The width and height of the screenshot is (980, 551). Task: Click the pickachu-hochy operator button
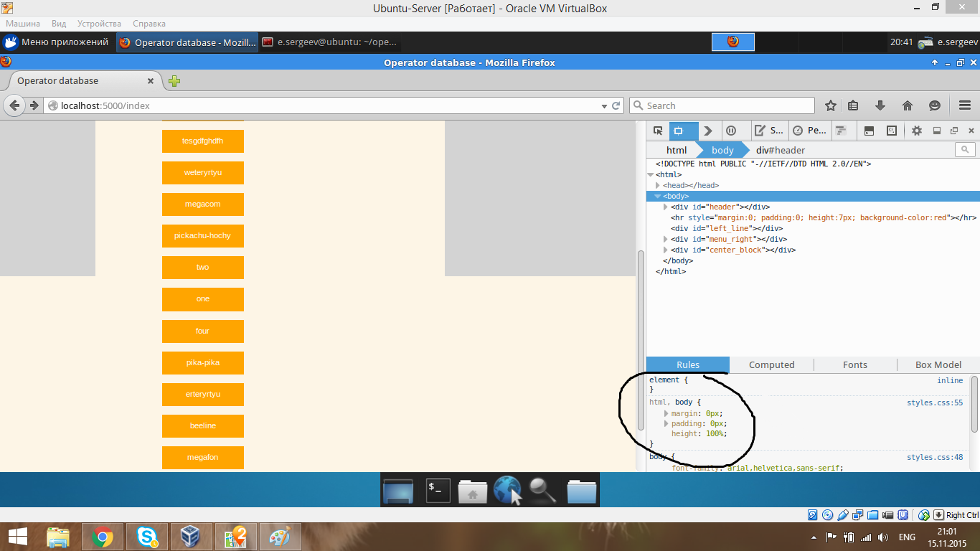(203, 236)
